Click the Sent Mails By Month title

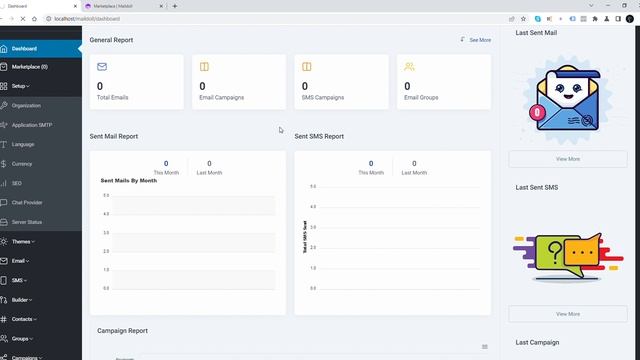click(129, 180)
